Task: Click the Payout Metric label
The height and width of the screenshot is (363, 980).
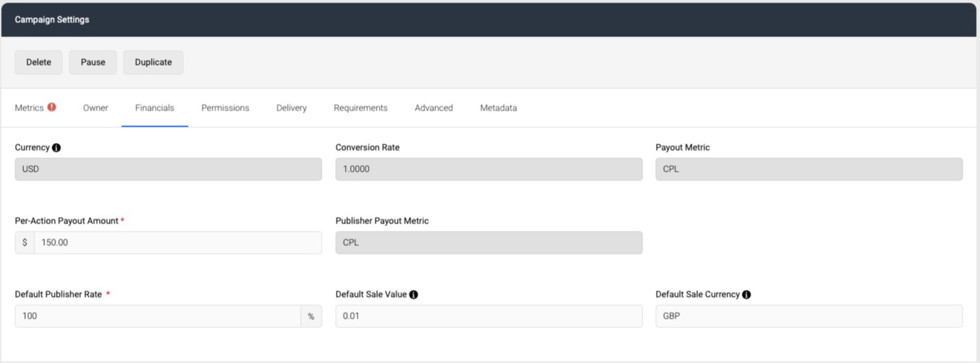Action: tap(683, 148)
